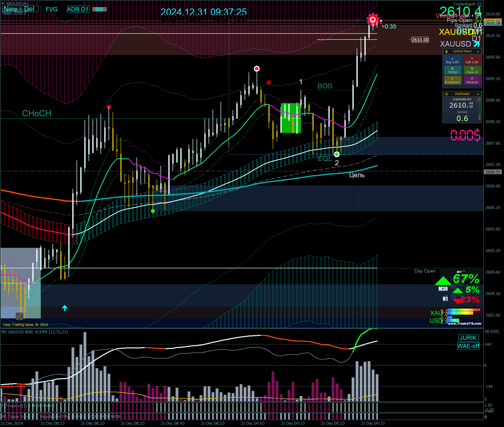The width and height of the screenshot is (504, 427).
Task: Click the Dashboard info icon
Action: pyautogui.click(x=446, y=94)
